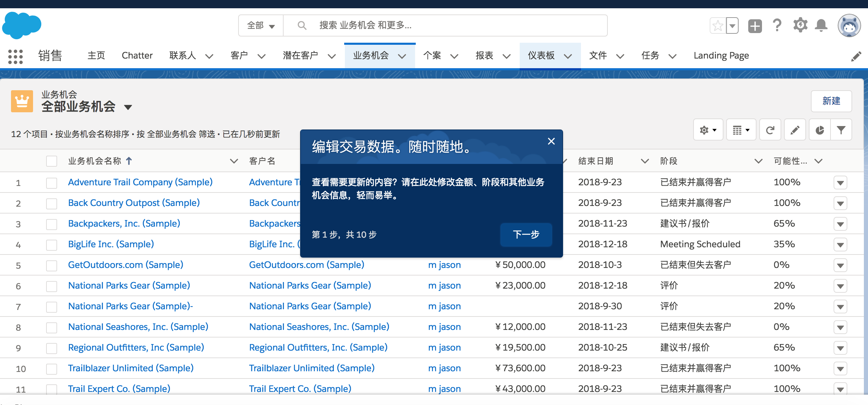Click the 客户名 column header

262,161
